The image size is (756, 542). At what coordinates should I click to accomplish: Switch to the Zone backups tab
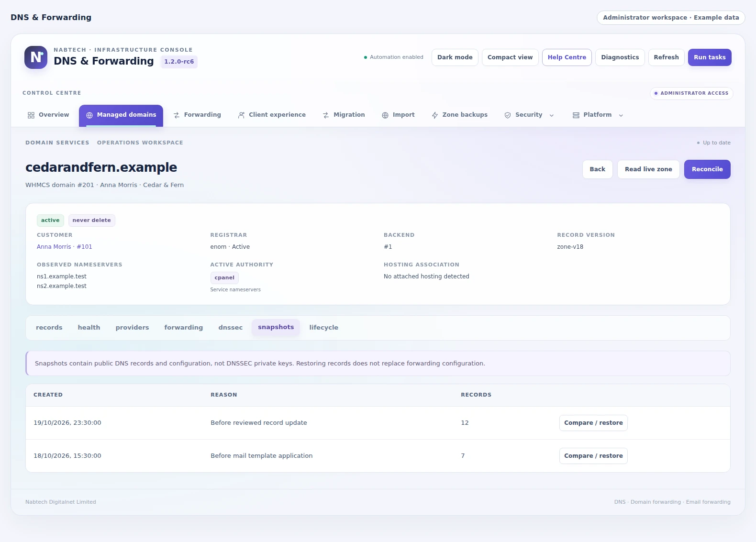(x=459, y=115)
